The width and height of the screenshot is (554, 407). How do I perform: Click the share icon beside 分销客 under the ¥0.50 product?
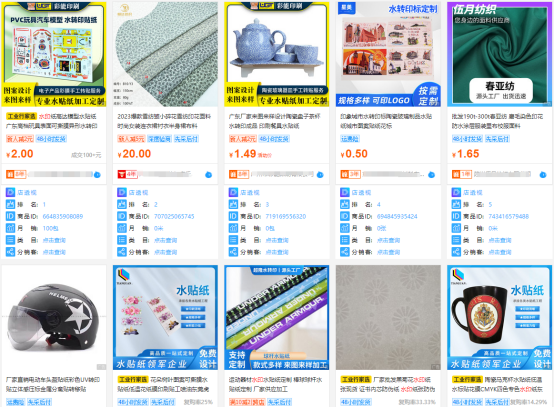point(344,252)
